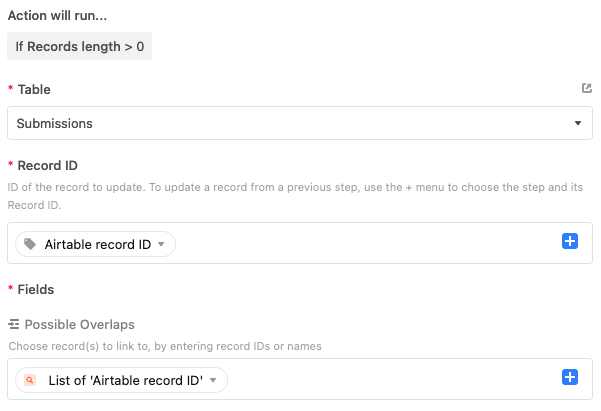601x411 pixels.
Task: Select the List of 'Airtable record ID' token text
Action: pyautogui.click(x=125, y=380)
